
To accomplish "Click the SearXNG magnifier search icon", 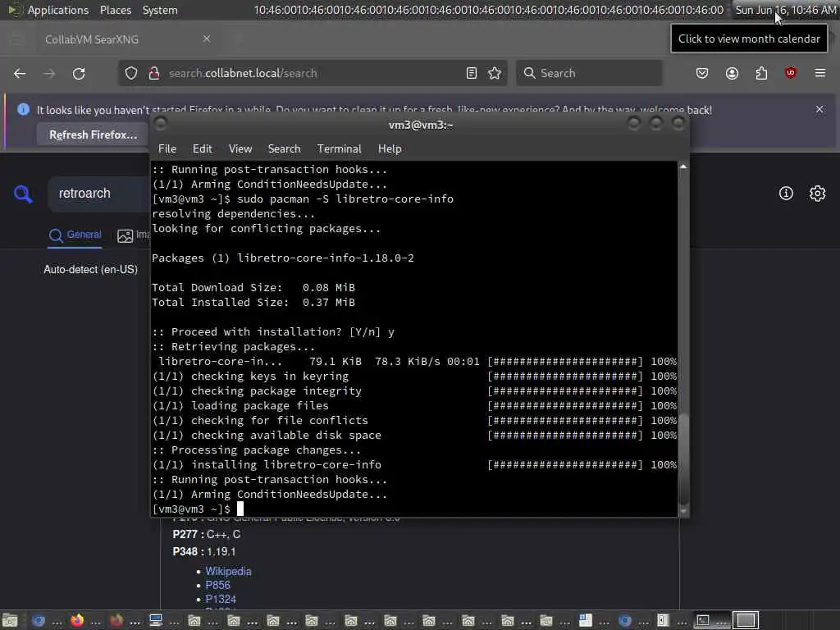I will [23, 194].
